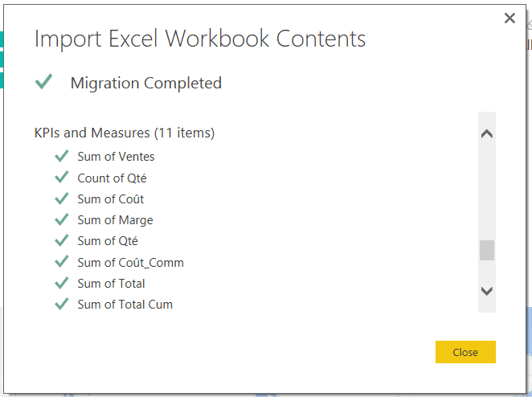Select the Sum of Total Cum item

[125, 304]
